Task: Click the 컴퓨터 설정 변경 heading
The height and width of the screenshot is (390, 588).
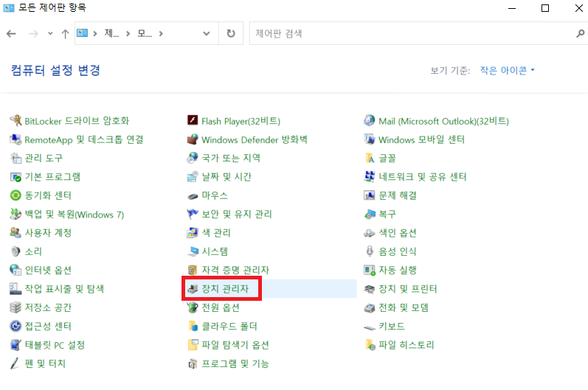Action: coord(55,70)
